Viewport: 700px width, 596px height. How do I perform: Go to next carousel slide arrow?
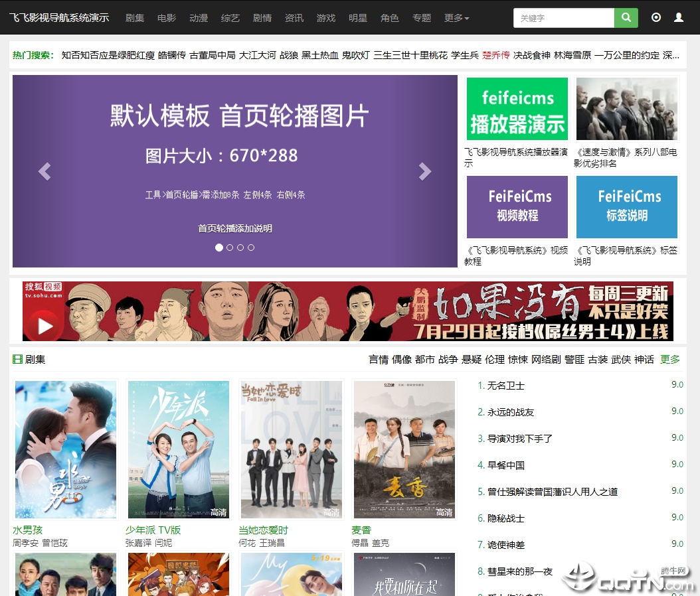425,171
